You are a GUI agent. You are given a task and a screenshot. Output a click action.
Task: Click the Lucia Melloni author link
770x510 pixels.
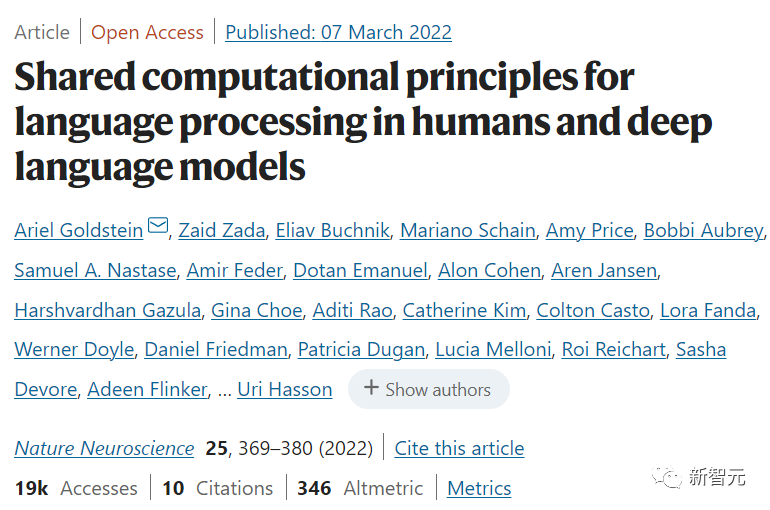(493, 349)
